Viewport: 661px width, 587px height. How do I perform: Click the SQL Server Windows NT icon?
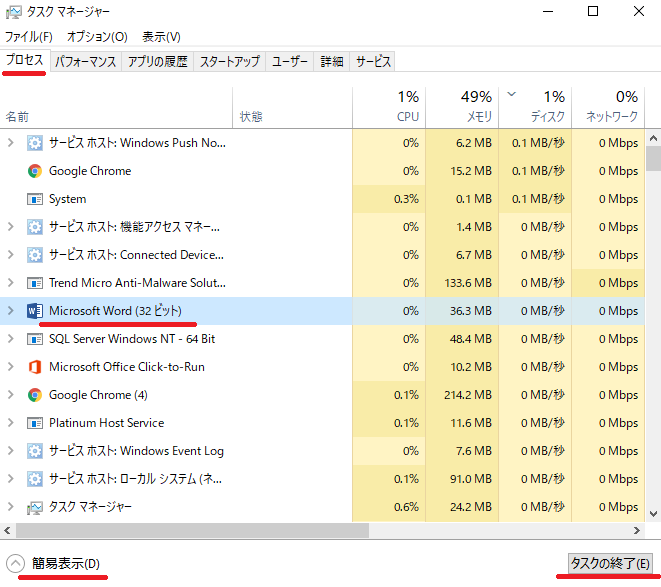[x=35, y=339]
